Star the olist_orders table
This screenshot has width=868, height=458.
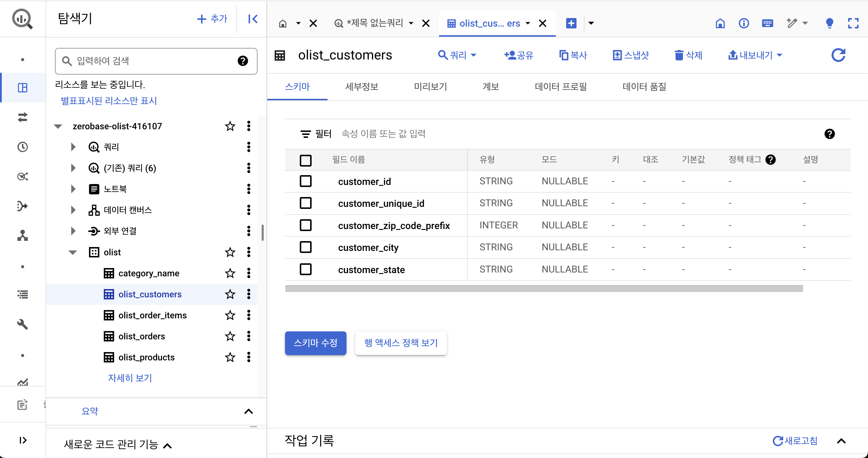[230, 336]
